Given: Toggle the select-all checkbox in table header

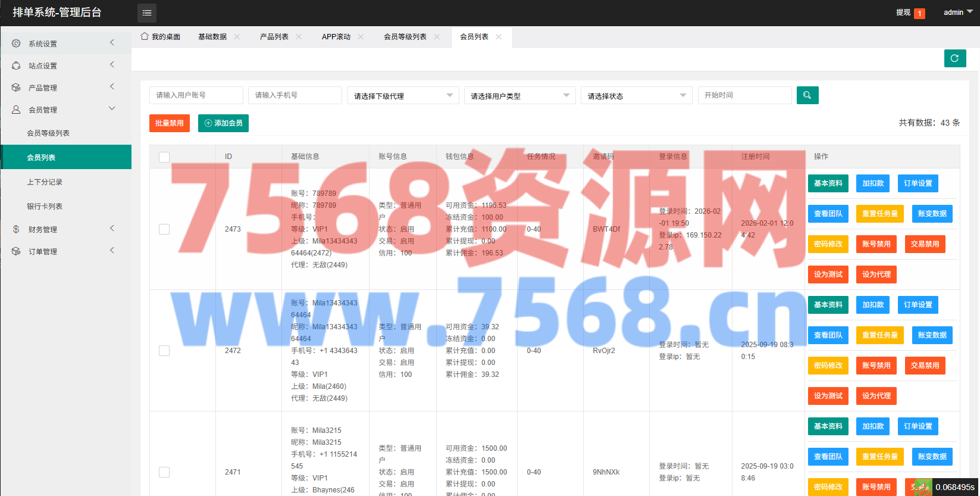Looking at the screenshot, I should (164, 157).
